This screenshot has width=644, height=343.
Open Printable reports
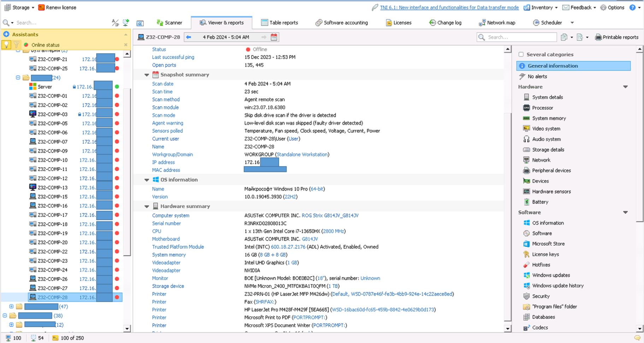tap(616, 37)
